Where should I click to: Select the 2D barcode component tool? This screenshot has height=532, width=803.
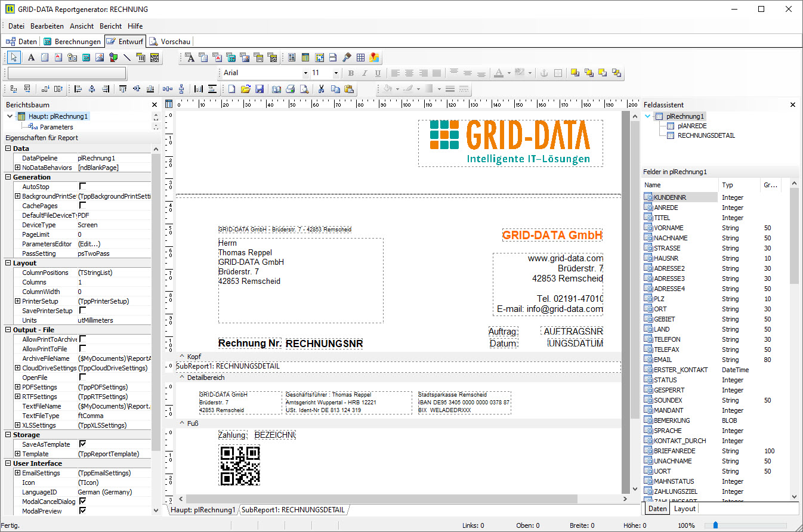click(155, 57)
